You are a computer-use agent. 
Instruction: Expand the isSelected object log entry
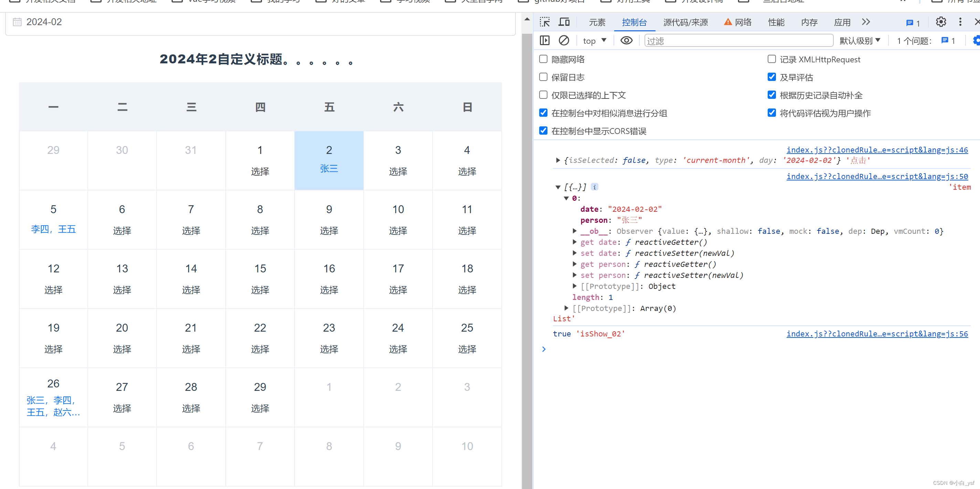[558, 160]
